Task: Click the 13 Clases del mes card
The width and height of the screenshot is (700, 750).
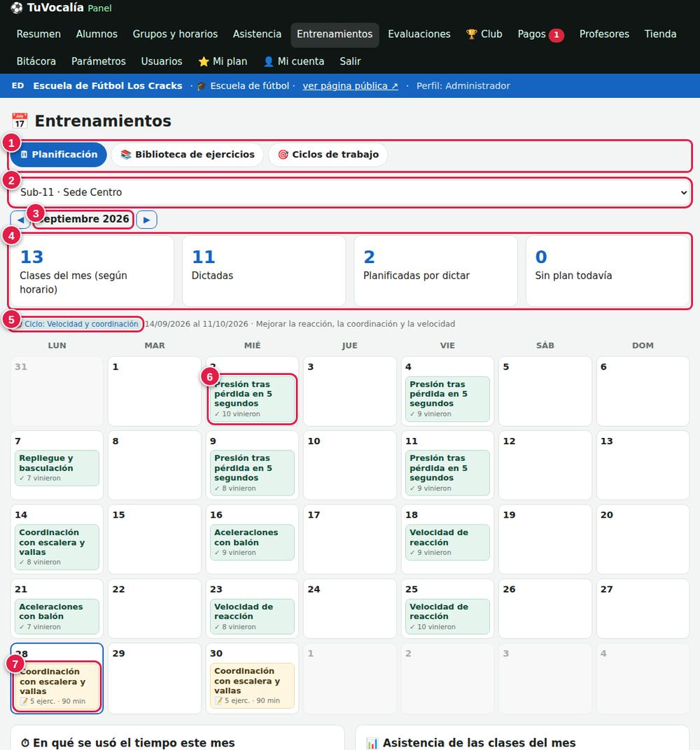Action: [x=92, y=271]
